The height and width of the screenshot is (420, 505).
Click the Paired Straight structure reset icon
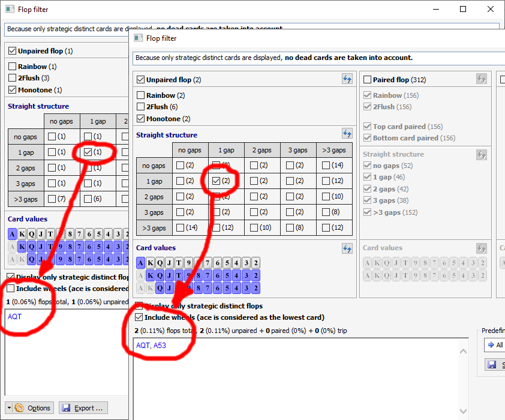coord(482,155)
